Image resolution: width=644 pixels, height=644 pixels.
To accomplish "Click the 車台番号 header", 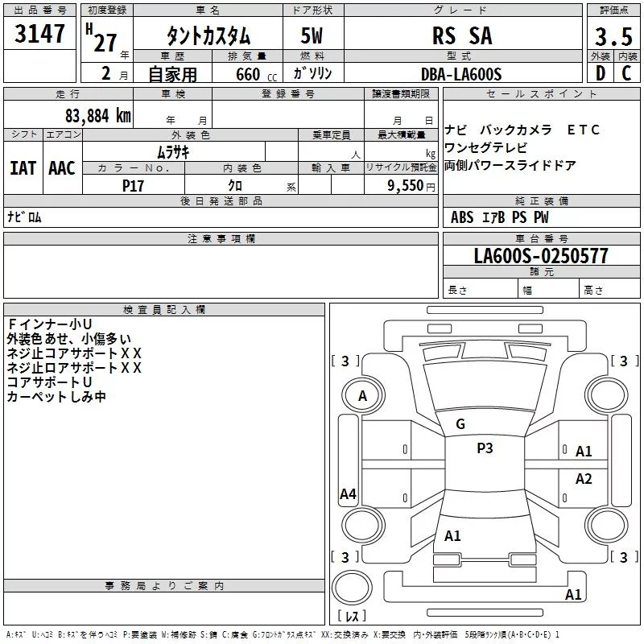I will pos(541,238).
